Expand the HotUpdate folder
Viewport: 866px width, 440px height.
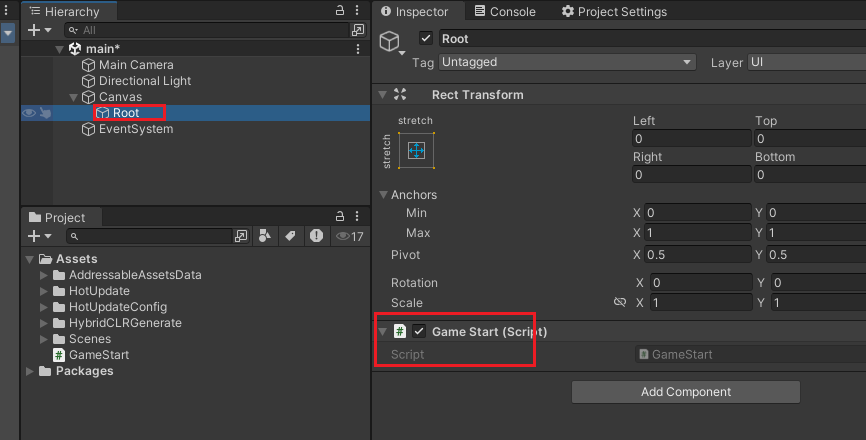(44, 291)
